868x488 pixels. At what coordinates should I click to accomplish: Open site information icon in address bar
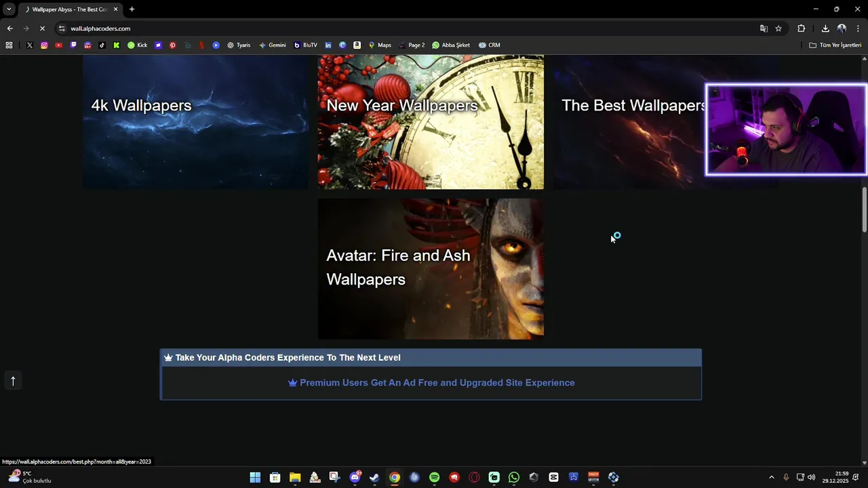(62, 28)
